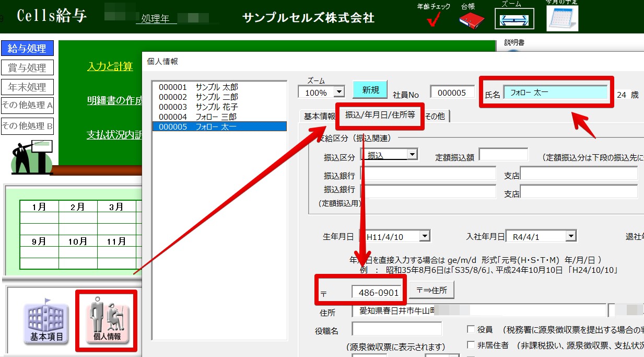Select 年末処理 in the side menu
This screenshot has width=644, height=357.
pos(27,87)
